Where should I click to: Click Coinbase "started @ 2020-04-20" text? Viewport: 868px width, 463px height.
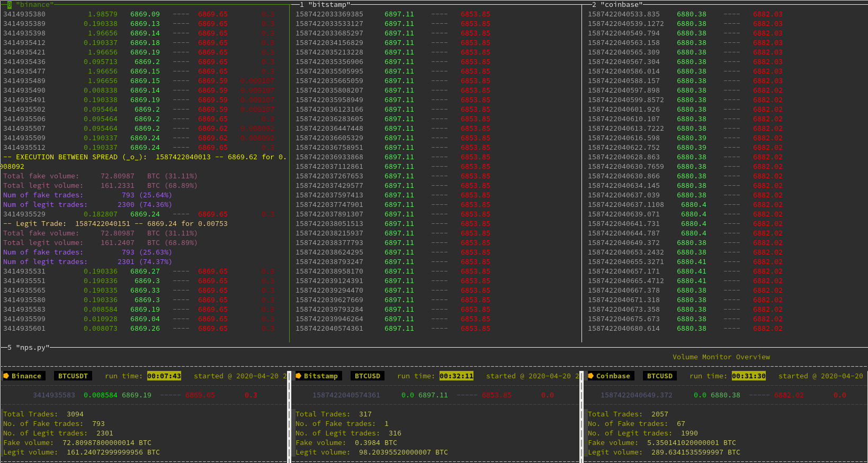(821, 376)
